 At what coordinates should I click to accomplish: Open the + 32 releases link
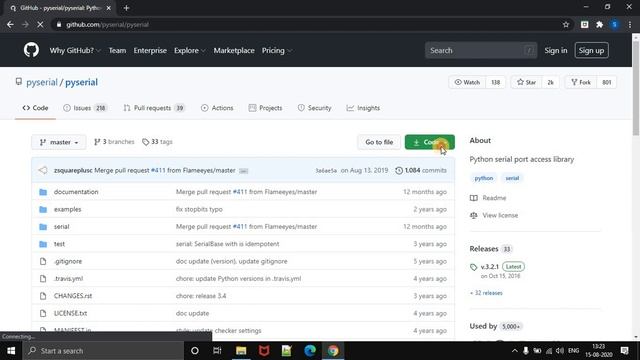pyautogui.click(x=486, y=293)
